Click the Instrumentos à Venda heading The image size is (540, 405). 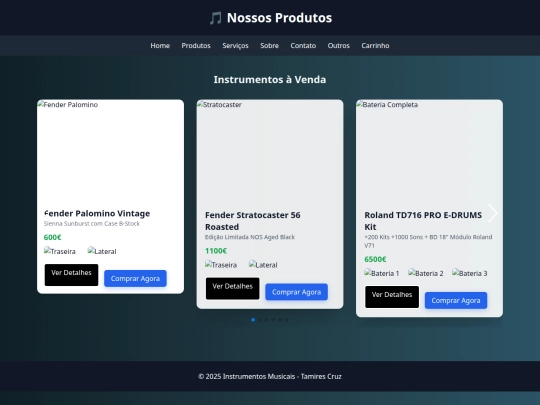270,80
